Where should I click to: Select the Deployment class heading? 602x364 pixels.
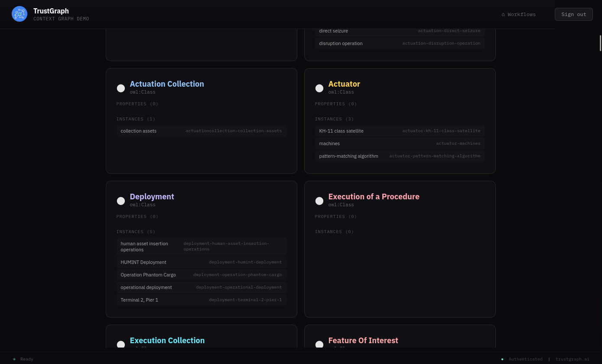152,197
